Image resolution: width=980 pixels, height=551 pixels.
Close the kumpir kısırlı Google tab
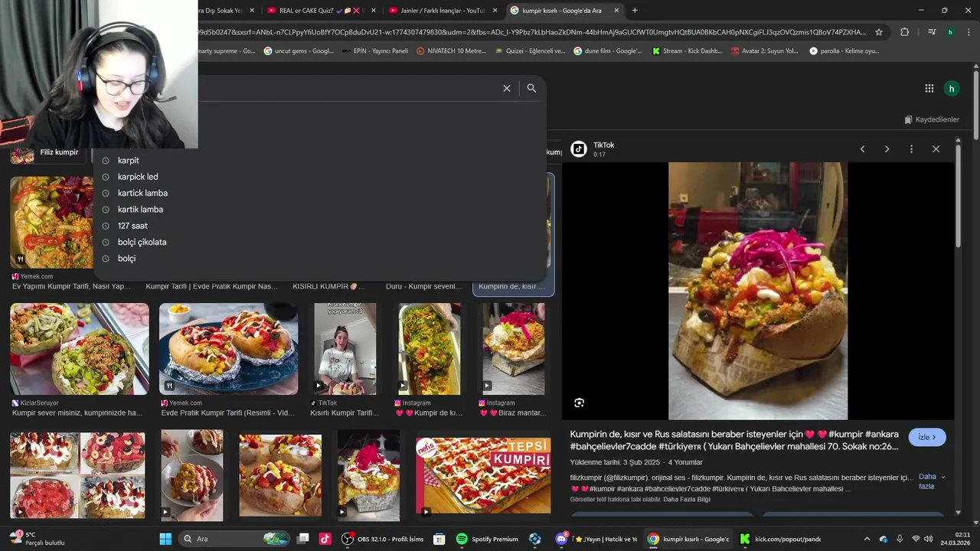[x=616, y=11]
